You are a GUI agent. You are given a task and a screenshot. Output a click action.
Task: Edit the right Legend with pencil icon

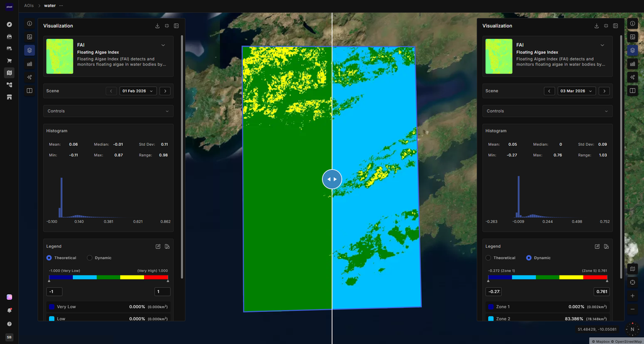[x=597, y=247]
